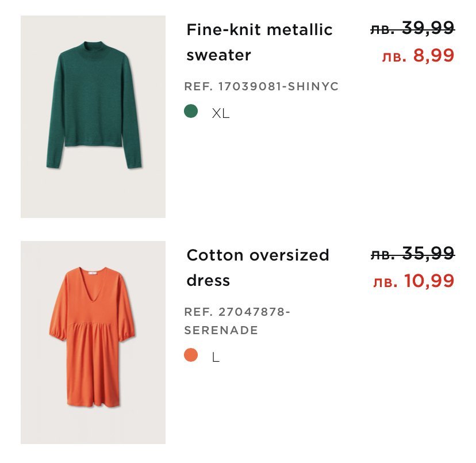The height and width of the screenshot is (463, 476).
Task: Click the Fine-knit metallic sweater title
Action: point(259,42)
